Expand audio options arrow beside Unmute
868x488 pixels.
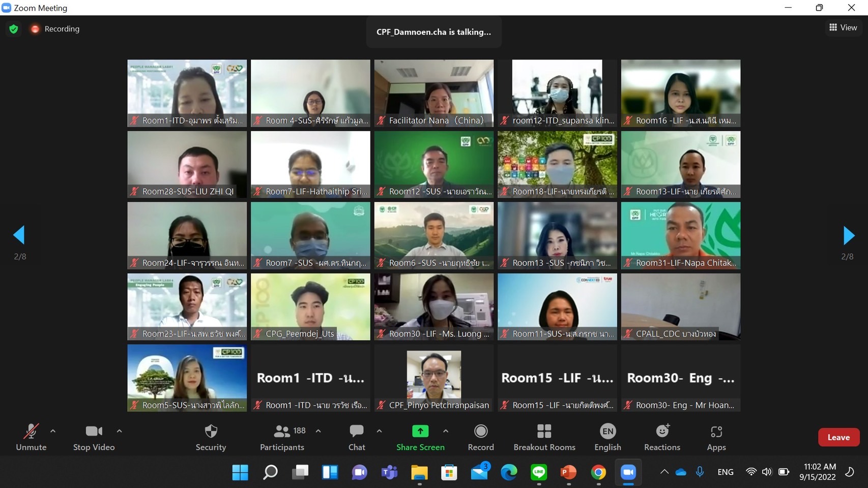tap(53, 431)
